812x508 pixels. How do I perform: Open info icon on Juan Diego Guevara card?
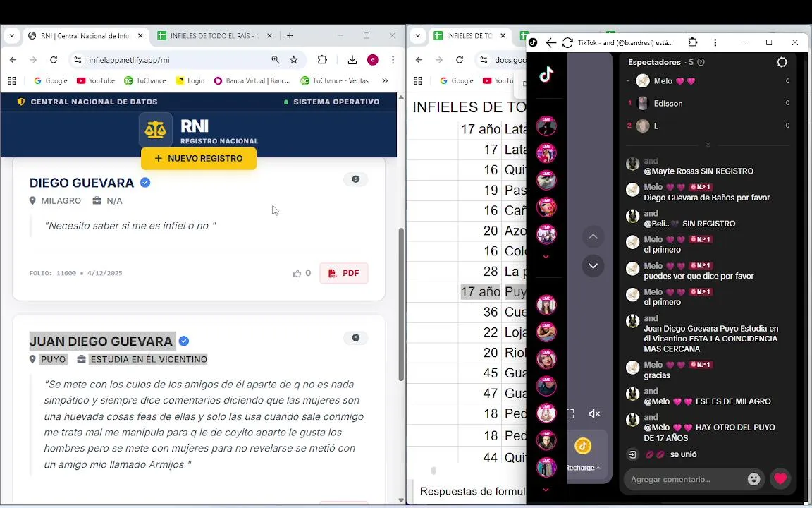[x=356, y=338]
